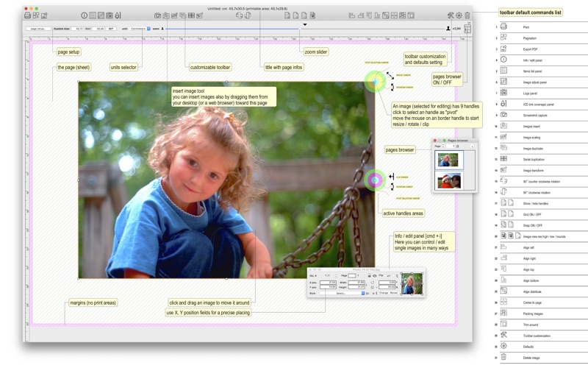Toggle pages browser ON / OFF button
This screenshot has height=368, width=588.
(x=467, y=29)
